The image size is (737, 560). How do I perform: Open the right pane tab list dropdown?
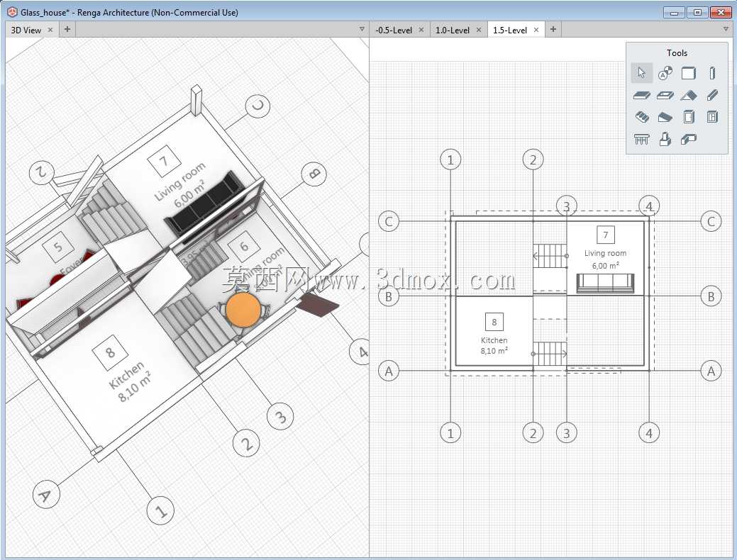point(725,29)
